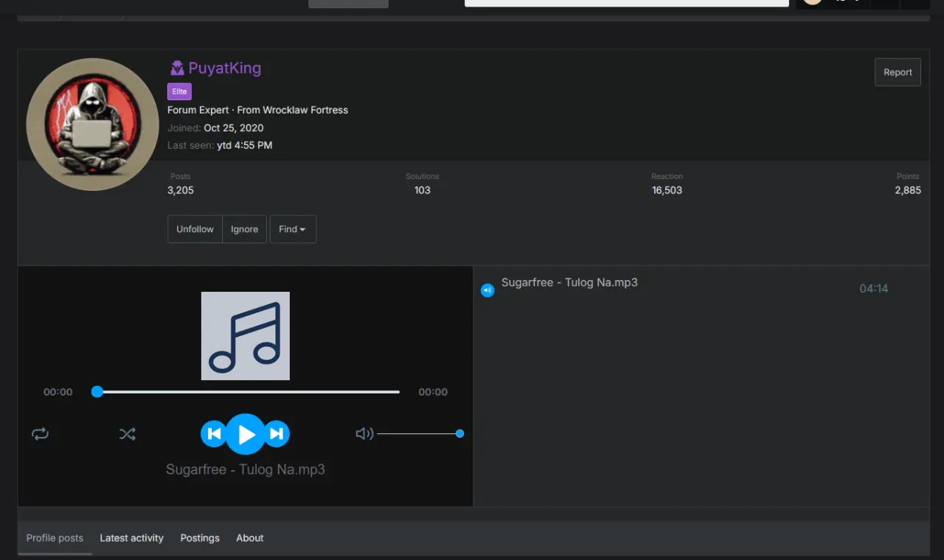Expand the Find dropdown
Screen dimensions: 944x560
[293, 229]
